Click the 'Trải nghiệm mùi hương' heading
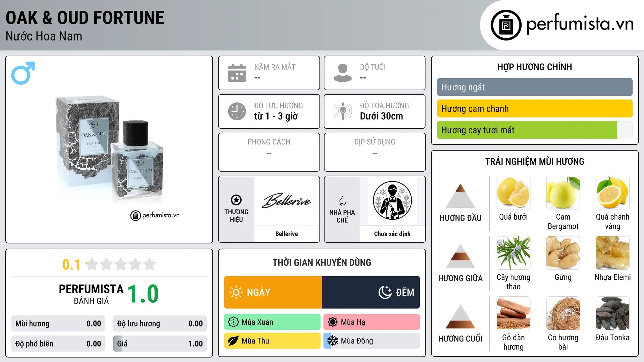Viewport: 644px width, 362px height. coord(535,162)
